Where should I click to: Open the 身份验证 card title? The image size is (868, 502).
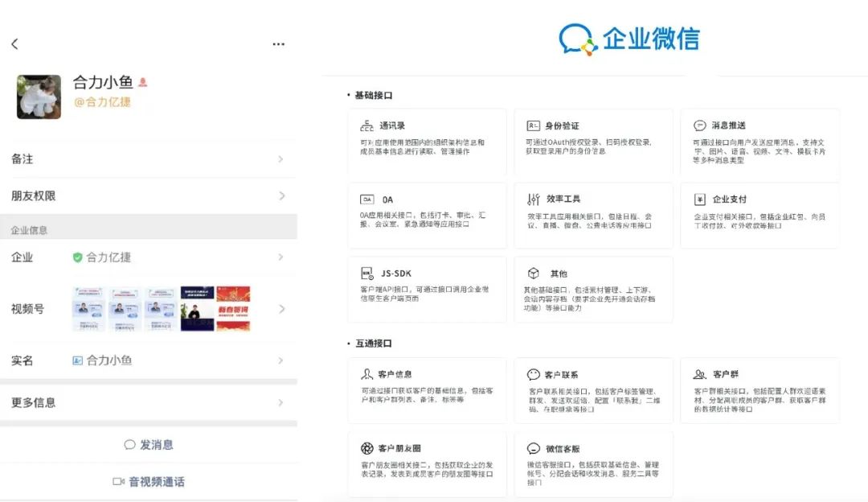pos(562,125)
